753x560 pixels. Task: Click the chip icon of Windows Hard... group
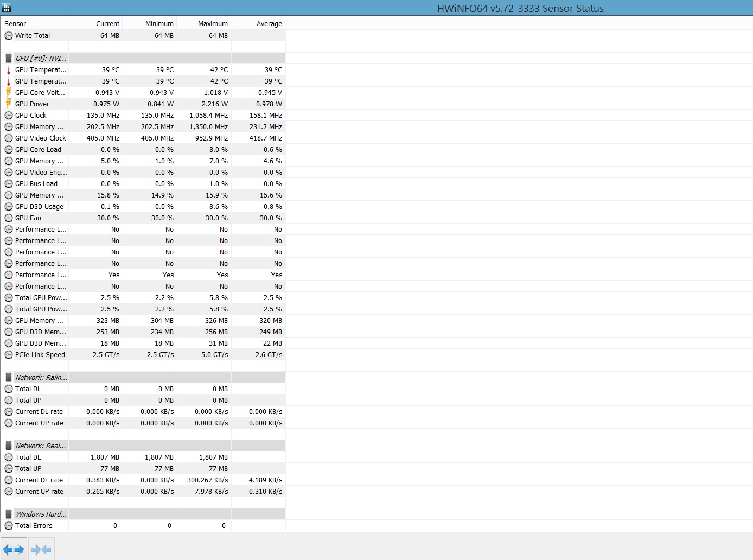[x=9, y=514]
